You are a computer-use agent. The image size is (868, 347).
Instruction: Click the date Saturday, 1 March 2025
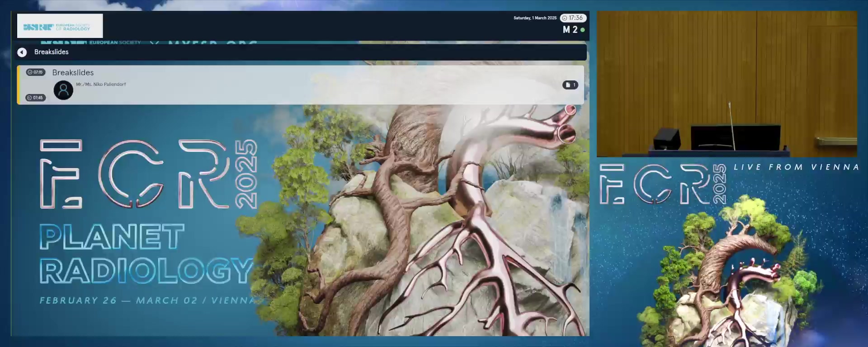(x=535, y=18)
